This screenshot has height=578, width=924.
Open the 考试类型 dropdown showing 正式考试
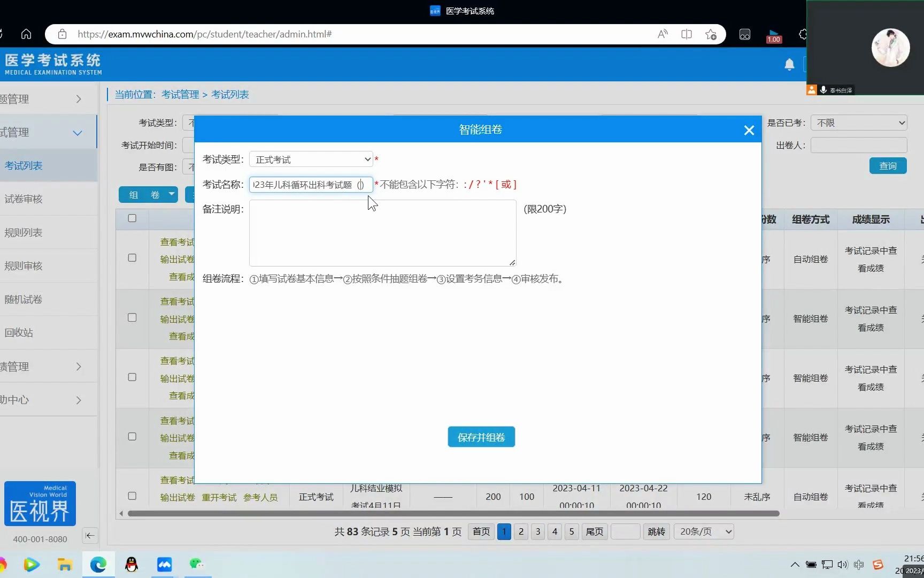311,159
